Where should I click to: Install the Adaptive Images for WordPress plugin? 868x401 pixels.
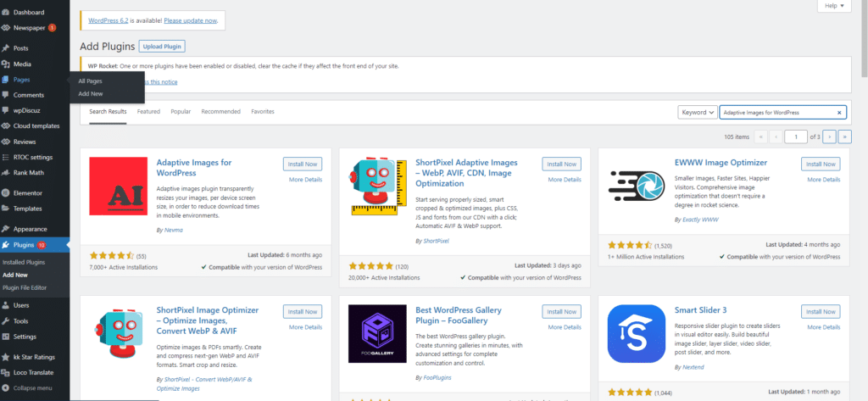click(x=303, y=164)
